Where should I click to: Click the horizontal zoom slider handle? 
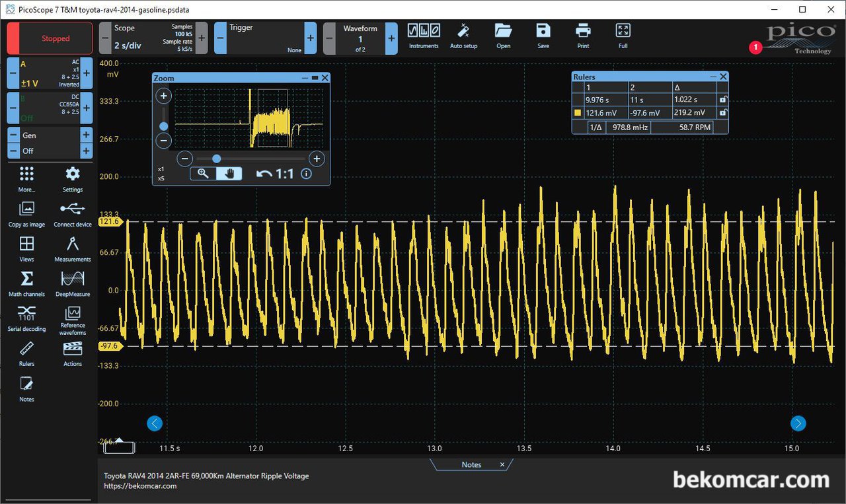216,159
